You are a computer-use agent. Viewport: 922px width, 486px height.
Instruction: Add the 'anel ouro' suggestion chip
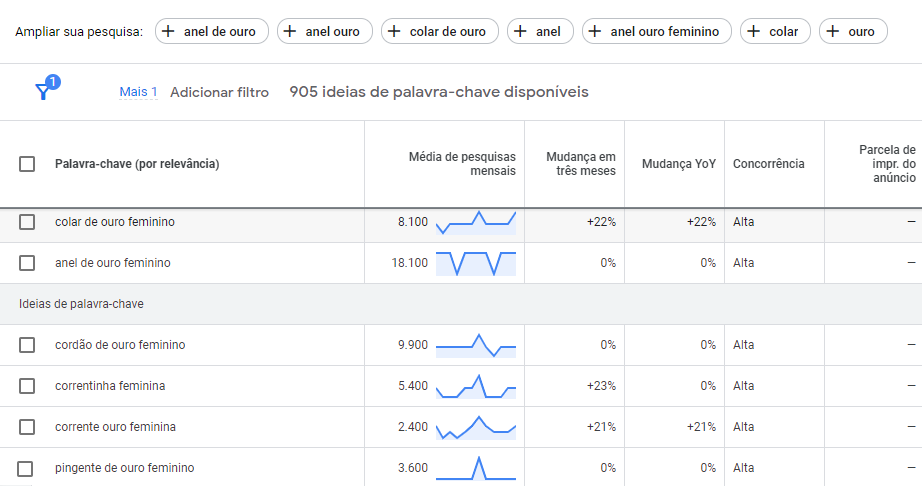point(324,32)
